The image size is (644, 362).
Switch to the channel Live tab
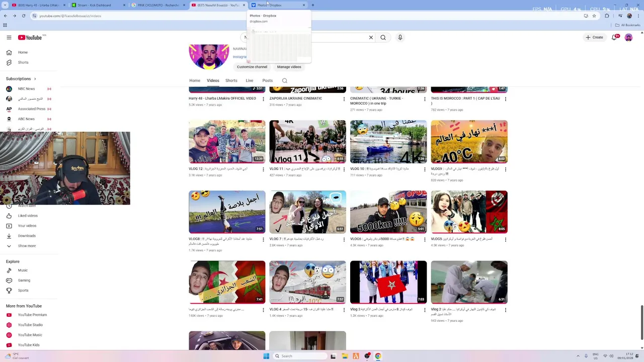(250, 80)
